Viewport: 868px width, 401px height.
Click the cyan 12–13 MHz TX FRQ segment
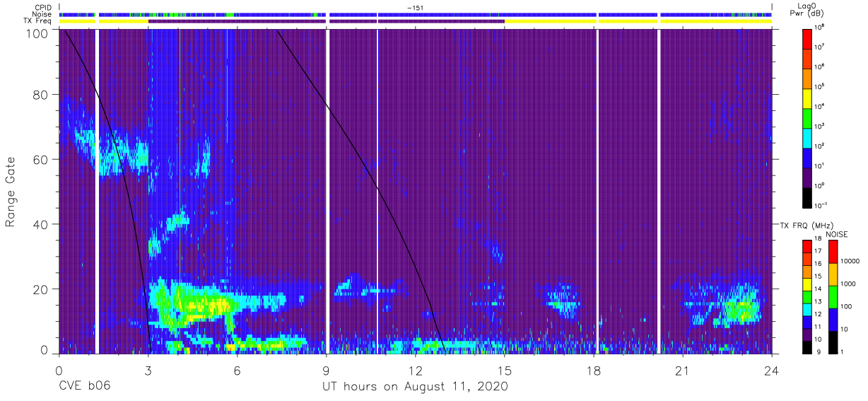(808, 308)
